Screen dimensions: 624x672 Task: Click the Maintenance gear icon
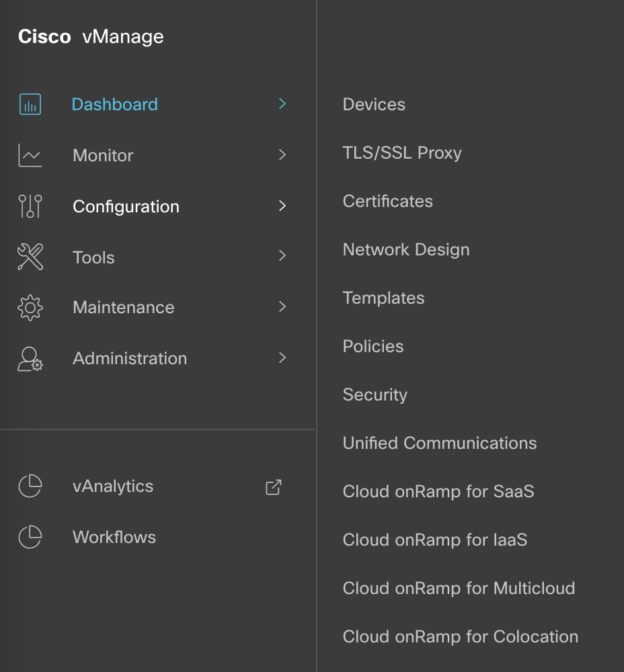pos(30,308)
